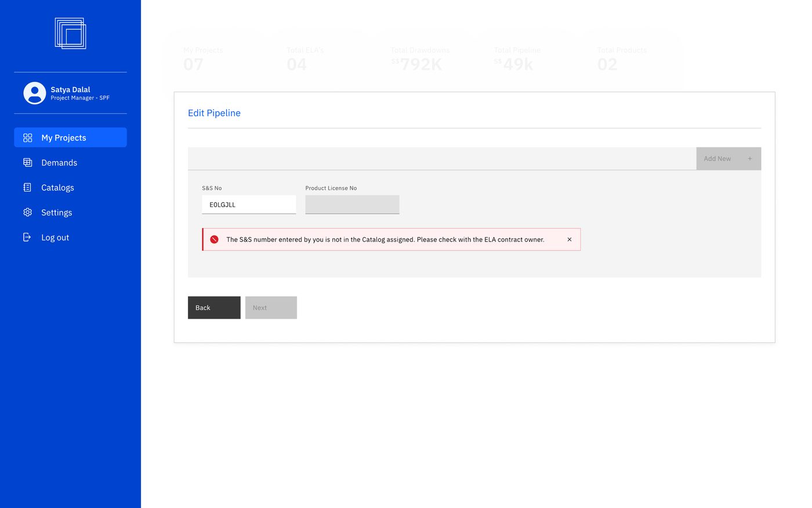The height and width of the screenshot is (508, 812).
Task: Open Demands menu item
Action: 70,163
